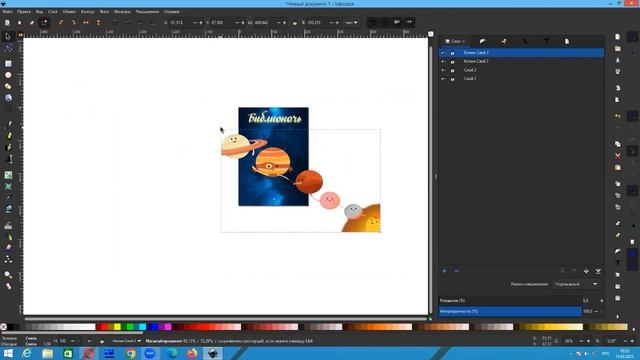Open Firefox from taskbar
The image size is (640, 360).
tap(192, 353)
